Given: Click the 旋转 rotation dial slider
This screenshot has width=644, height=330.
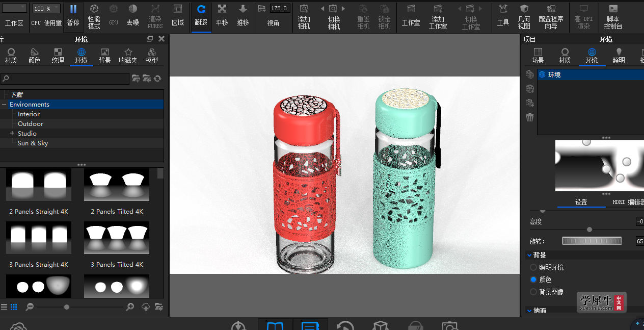Looking at the screenshot, I should (x=592, y=241).
